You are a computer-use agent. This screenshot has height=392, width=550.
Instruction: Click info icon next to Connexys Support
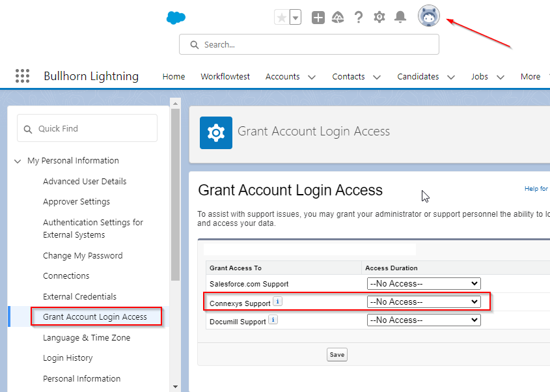pos(277,301)
